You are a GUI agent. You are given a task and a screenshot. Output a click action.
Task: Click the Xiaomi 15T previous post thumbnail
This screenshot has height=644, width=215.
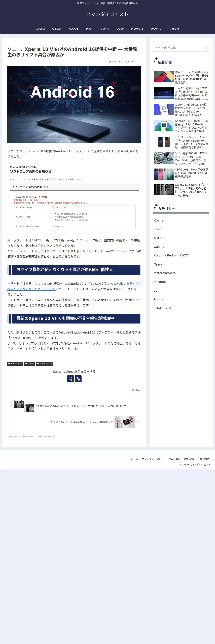(24, 406)
